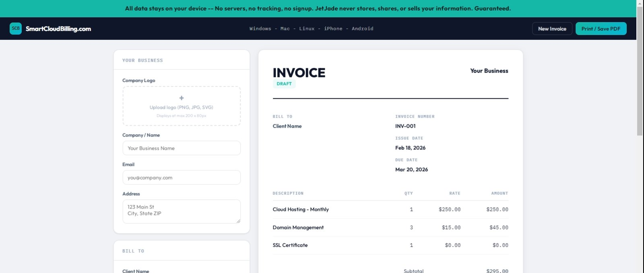Click the New Invoice button

pos(552,29)
